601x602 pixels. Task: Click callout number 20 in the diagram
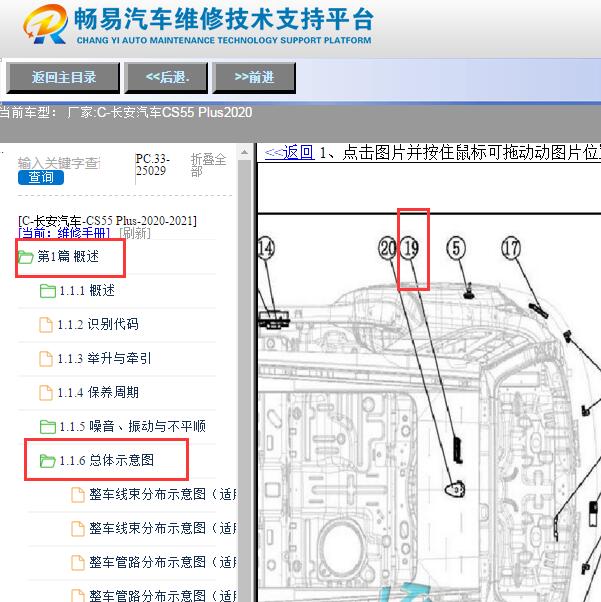[387, 248]
